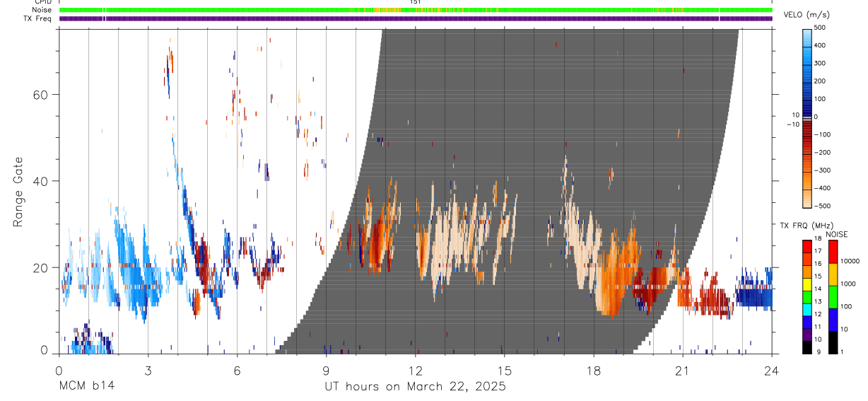This screenshot has width=868, height=401.
Task: Click velocity scale value '400'
Action: click(821, 45)
